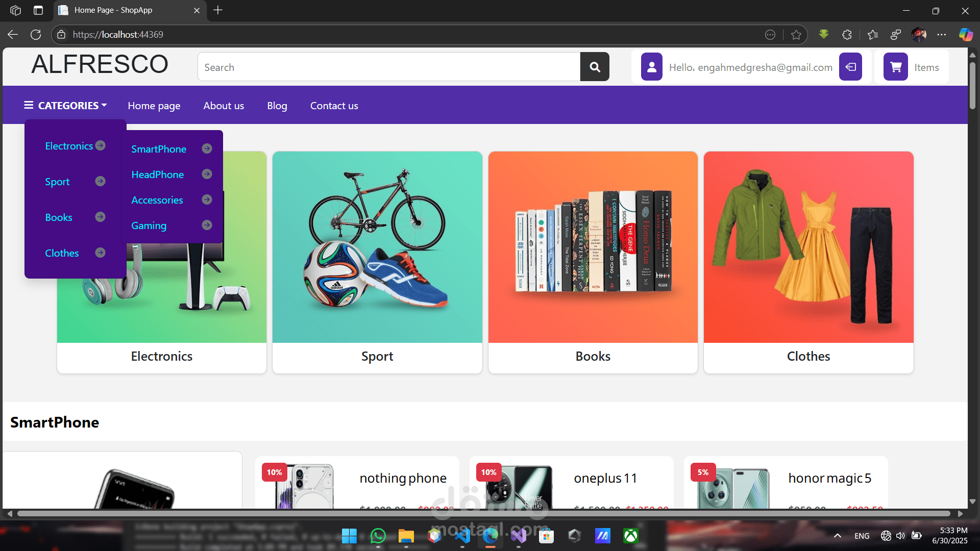
Task: Choose HeadPhone subcategory
Action: [x=158, y=174]
